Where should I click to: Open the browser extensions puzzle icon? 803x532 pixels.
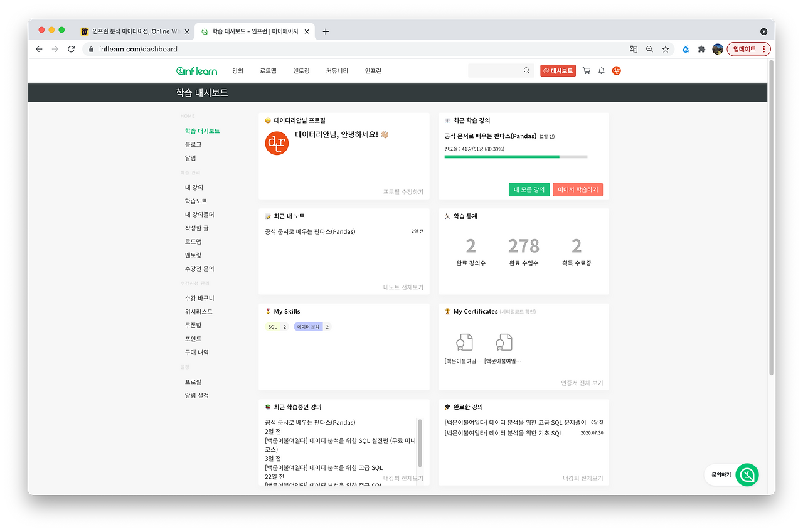click(x=701, y=49)
